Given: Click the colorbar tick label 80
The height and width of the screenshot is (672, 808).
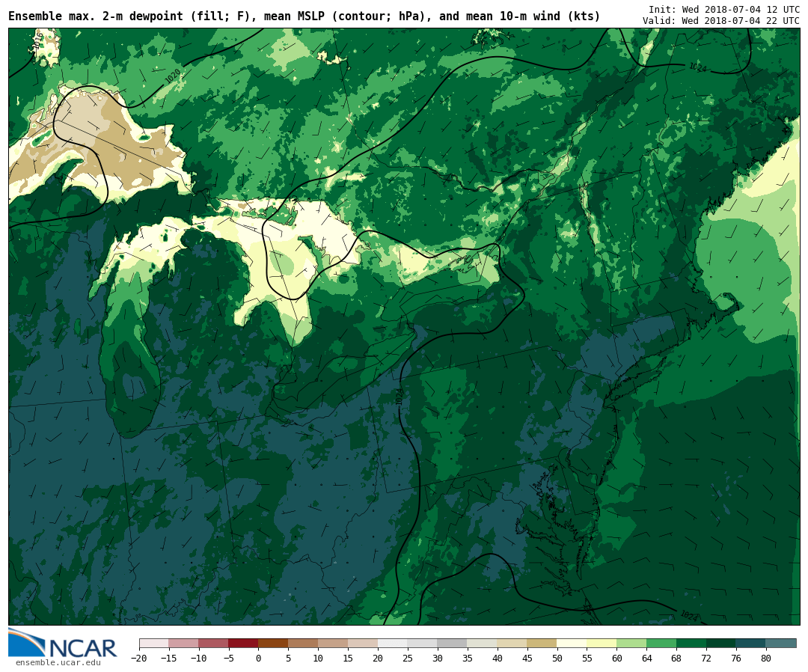Looking at the screenshot, I should [766, 659].
